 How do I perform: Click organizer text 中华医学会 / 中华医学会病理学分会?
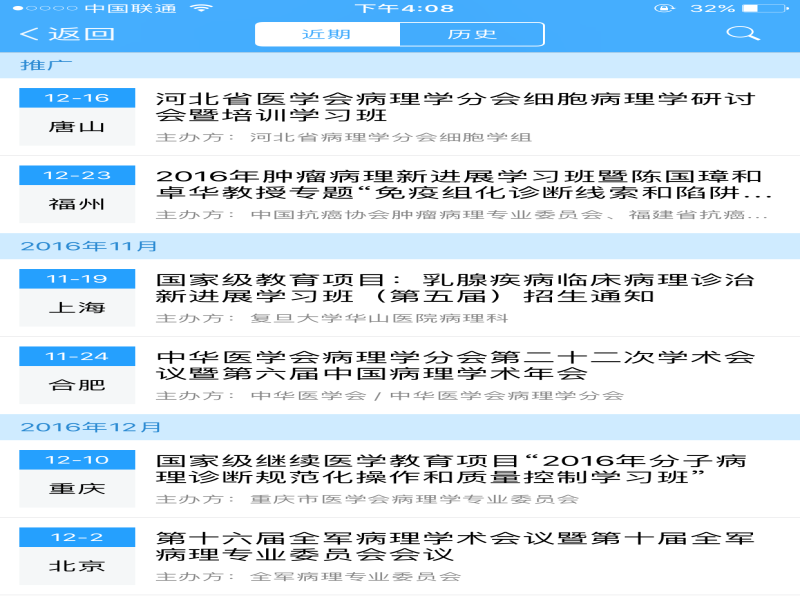(437, 396)
